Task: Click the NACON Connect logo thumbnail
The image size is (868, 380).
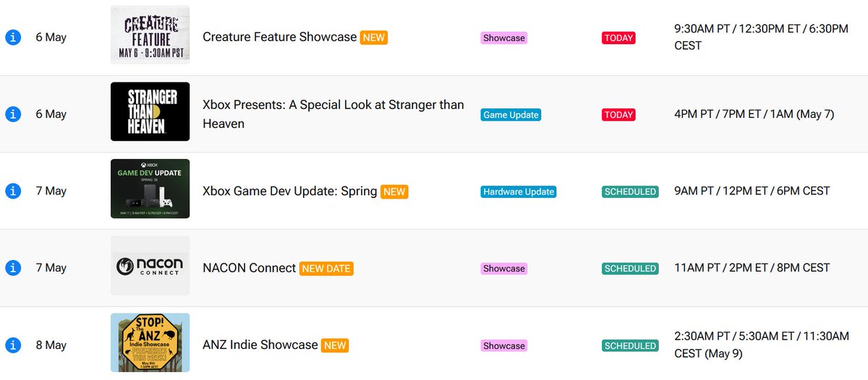Action: tap(150, 265)
